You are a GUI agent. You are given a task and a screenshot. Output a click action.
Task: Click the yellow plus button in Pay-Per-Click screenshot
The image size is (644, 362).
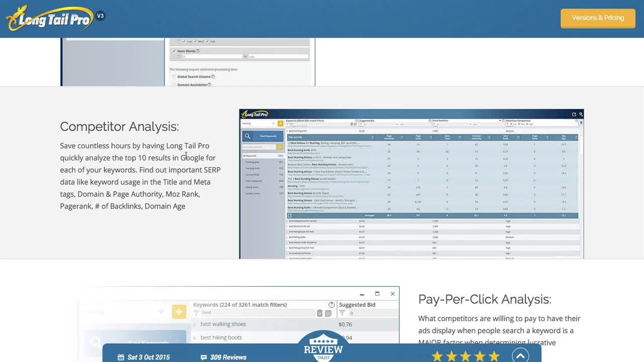click(x=179, y=312)
